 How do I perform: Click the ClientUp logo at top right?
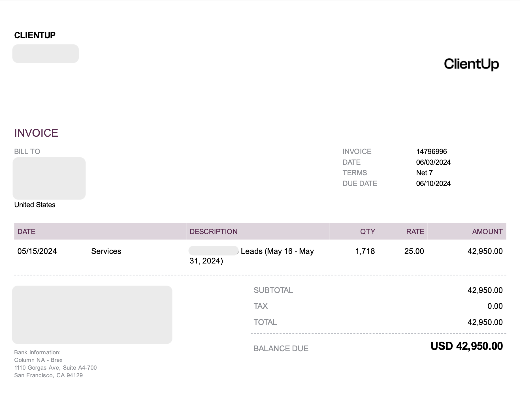click(x=471, y=64)
